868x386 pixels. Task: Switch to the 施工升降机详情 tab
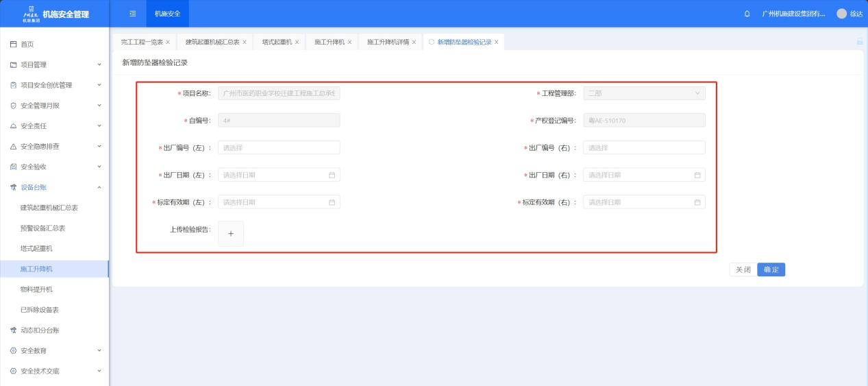(x=387, y=42)
